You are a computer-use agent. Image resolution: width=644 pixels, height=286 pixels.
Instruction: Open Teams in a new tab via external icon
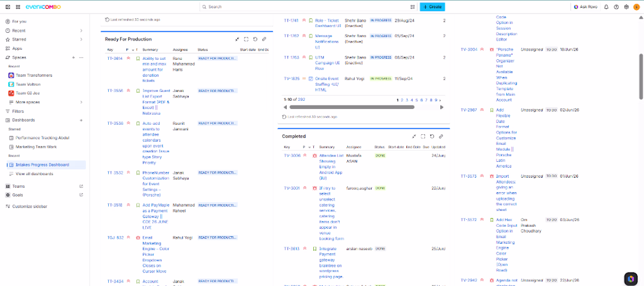coord(81,186)
